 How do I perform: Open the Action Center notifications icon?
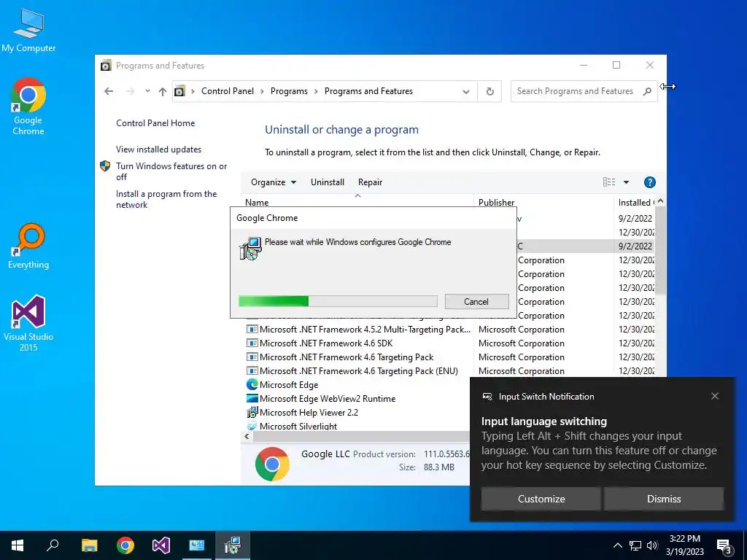tap(724, 545)
